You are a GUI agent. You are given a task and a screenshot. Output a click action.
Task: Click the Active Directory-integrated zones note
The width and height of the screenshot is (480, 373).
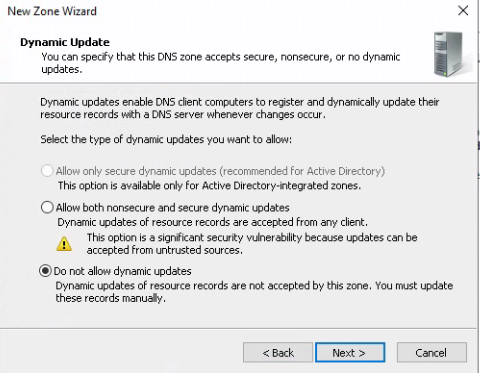point(209,185)
